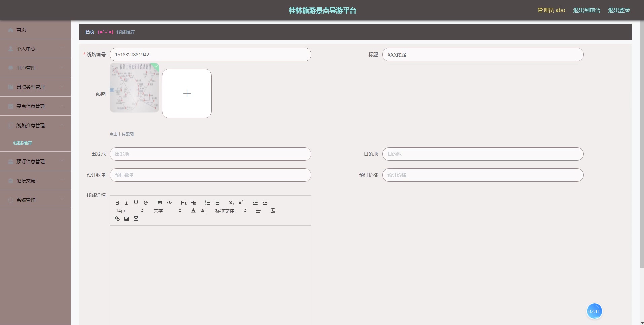Viewport: 644px width, 325px height.
Task: Insert a blockquote in the editor
Action: pos(160,203)
